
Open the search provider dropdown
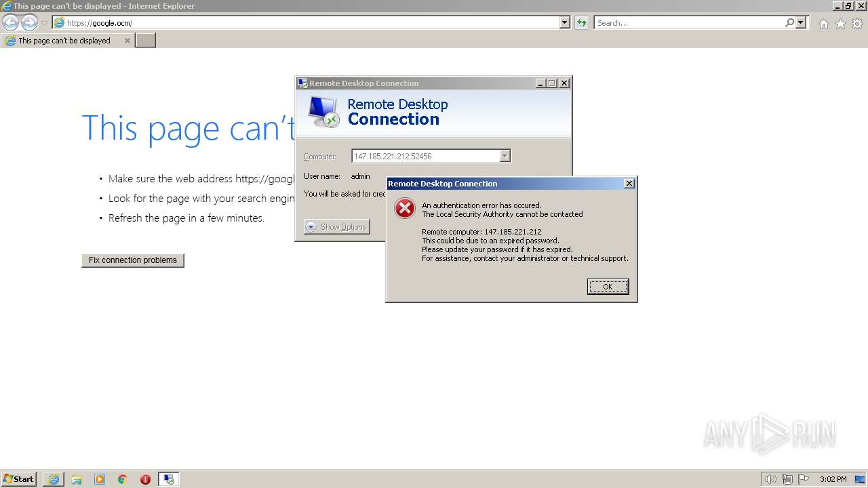click(x=802, y=22)
